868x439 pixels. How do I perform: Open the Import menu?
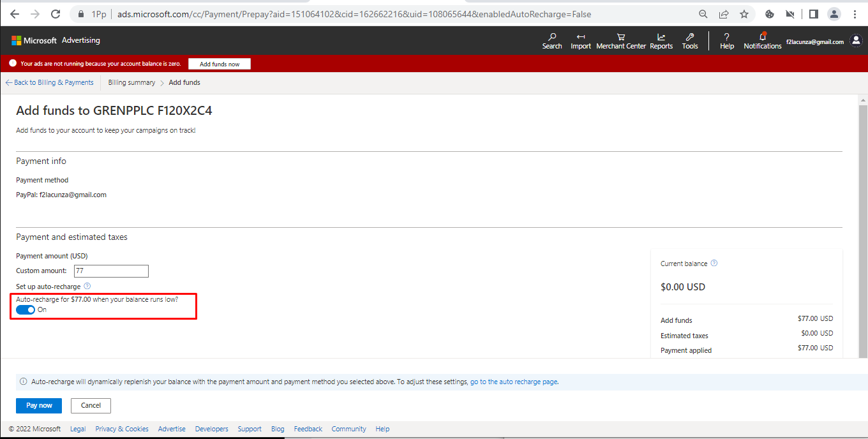click(x=581, y=41)
